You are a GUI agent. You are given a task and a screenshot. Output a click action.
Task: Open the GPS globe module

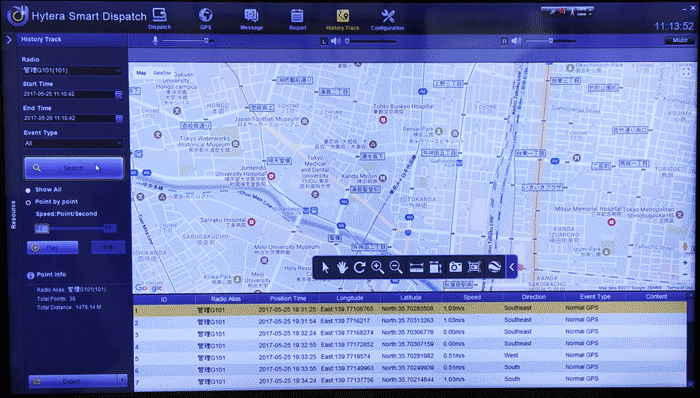click(205, 19)
